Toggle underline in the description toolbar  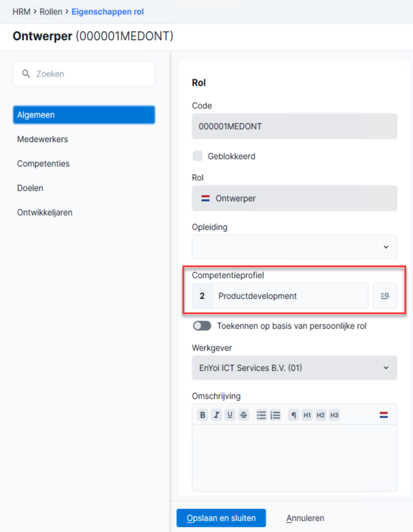pos(230,415)
